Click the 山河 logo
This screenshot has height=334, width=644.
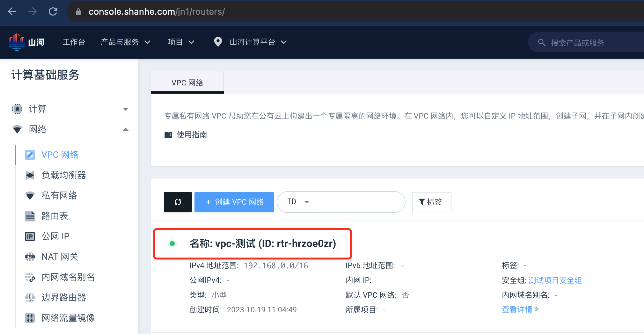pyautogui.click(x=26, y=42)
